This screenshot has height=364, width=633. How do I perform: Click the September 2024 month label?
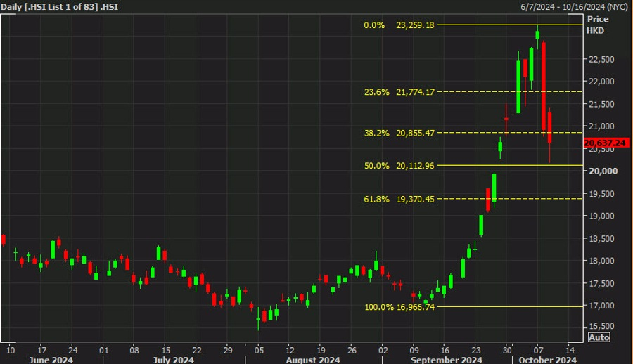pos(446,360)
